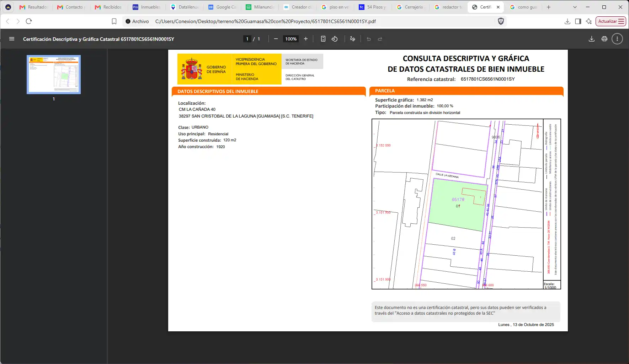Image resolution: width=629 pixels, height=364 pixels.
Task: Select page 1 thumbnail
Action: pyautogui.click(x=54, y=75)
